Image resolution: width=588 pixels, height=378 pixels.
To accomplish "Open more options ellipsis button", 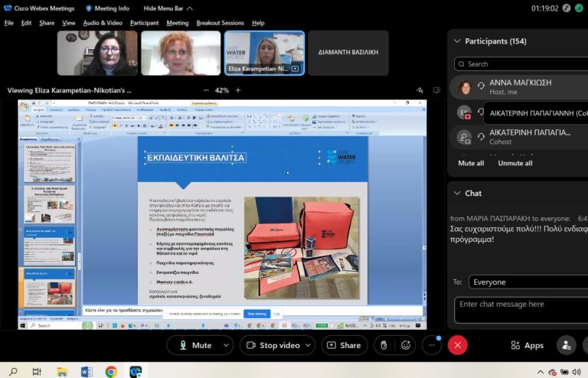I will click(x=433, y=345).
